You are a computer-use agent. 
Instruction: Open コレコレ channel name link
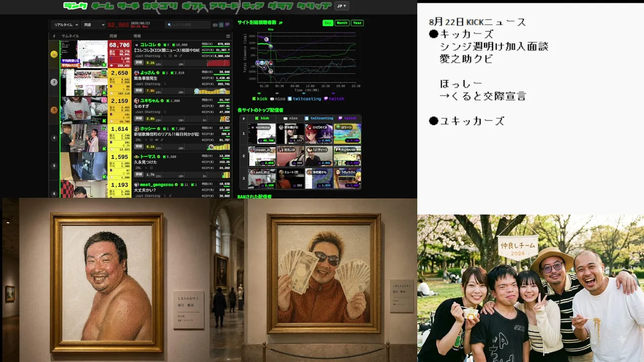tap(148, 45)
